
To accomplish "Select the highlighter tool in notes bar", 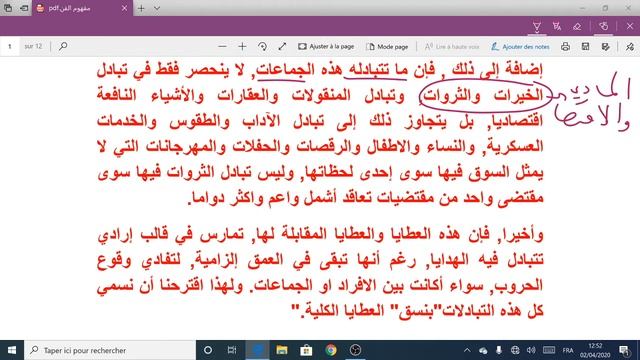I will (x=557, y=27).
